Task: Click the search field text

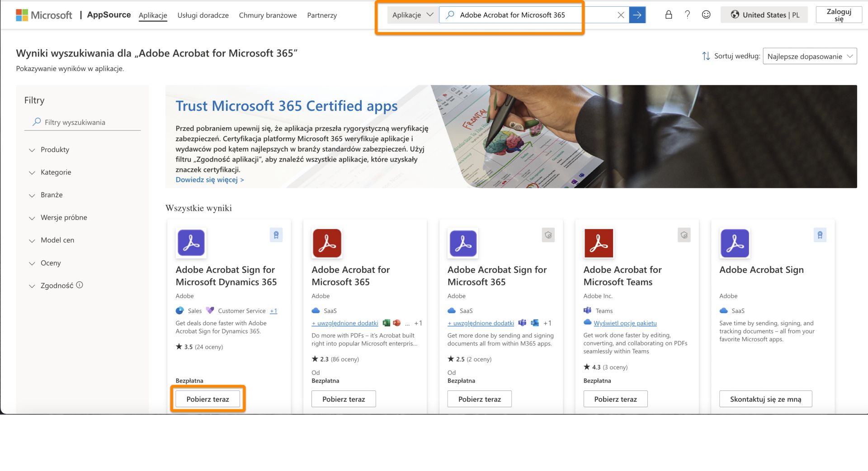Action: pyautogui.click(x=512, y=15)
